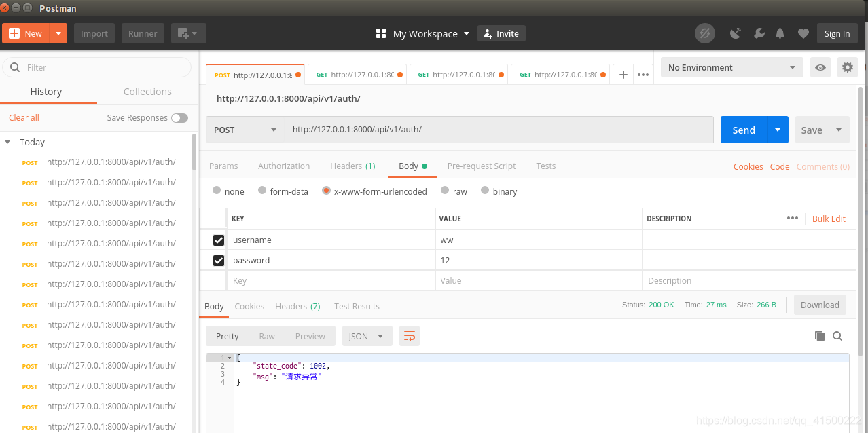Image resolution: width=868 pixels, height=433 pixels.
Task: Open the Tests tab
Action: coord(545,166)
